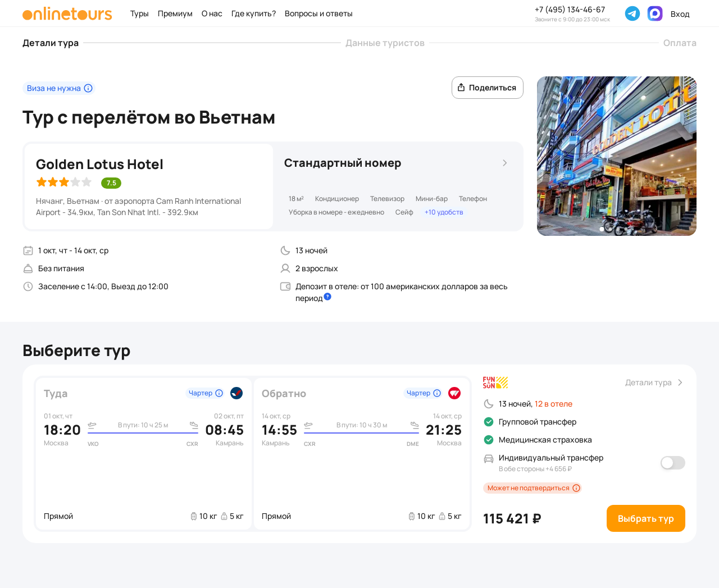Click outbound flight 10 кг luggage icon
Screen dimensions: 719x588
(194, 516)
